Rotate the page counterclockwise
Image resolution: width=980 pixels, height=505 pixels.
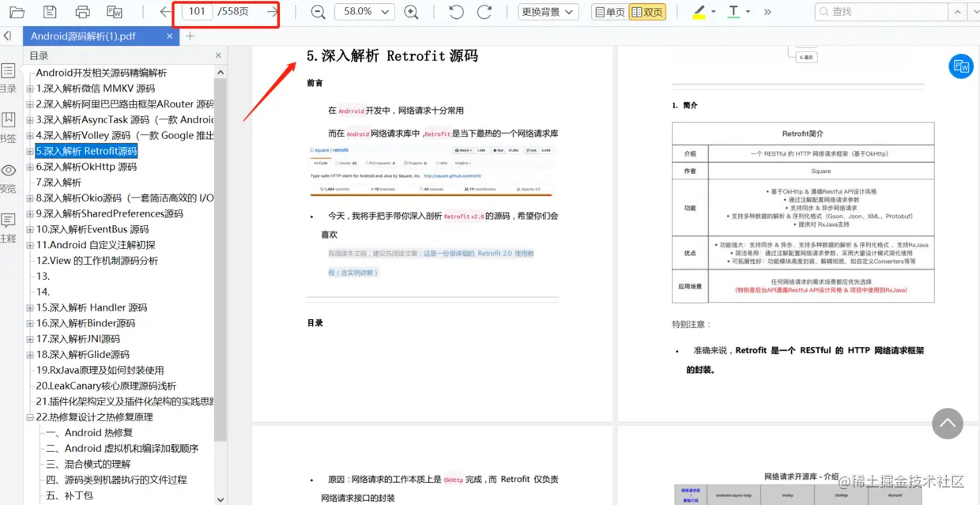456,12
